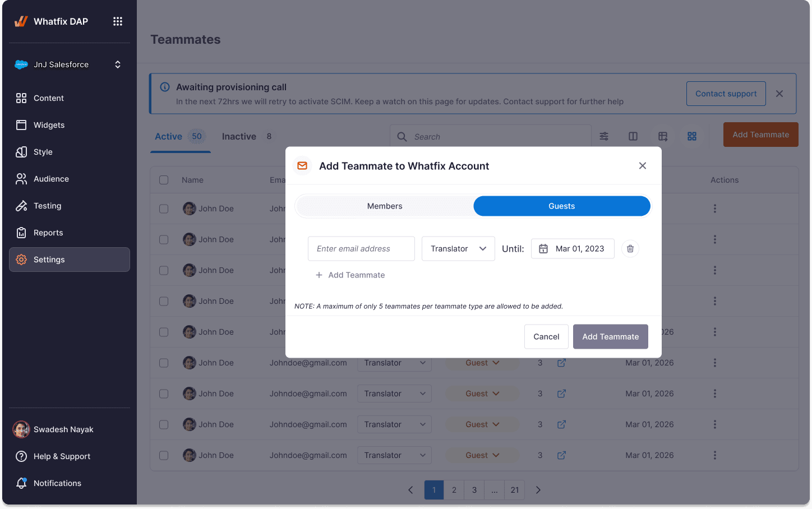The width and height of the screenshot is (812, 509).
Task: Click the mail icon in dialog header
Action: [302, 165]
